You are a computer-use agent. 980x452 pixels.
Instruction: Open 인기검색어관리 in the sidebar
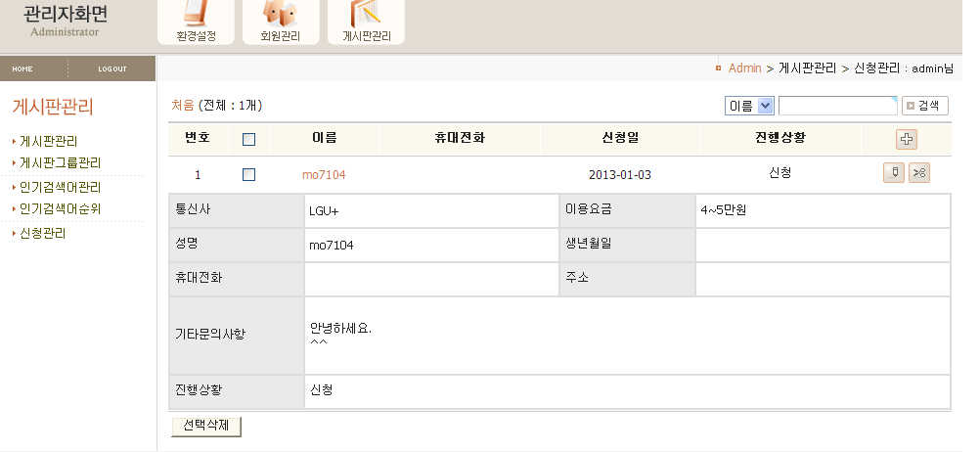[61, 187]
